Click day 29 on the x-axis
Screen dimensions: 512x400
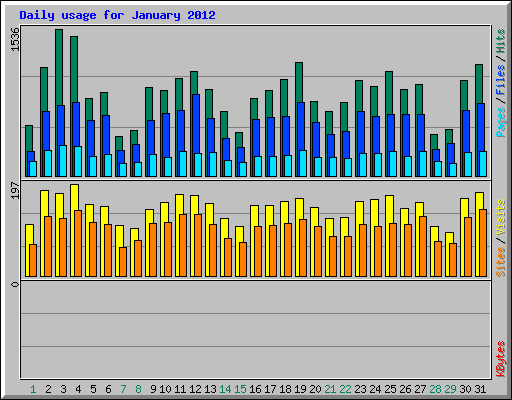pos(450,389)
